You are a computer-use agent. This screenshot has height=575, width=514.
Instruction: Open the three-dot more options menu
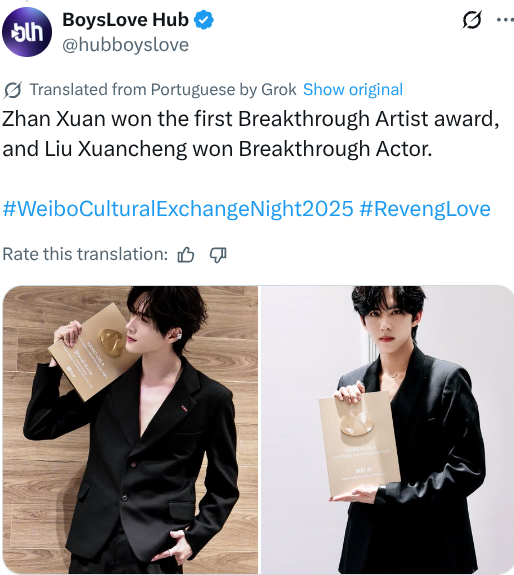coord(505,20)
